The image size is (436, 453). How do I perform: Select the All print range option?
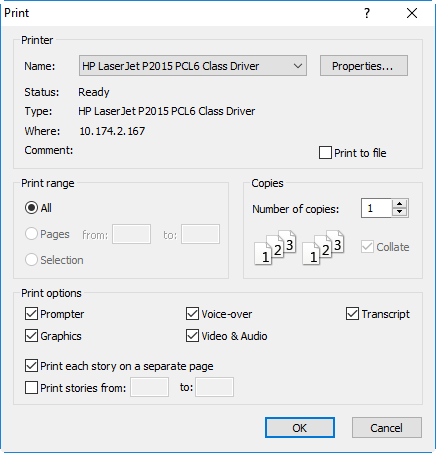point(31,208)
